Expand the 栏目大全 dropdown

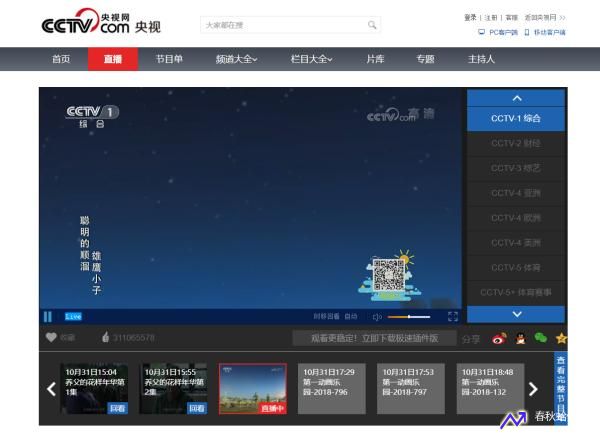311,59
